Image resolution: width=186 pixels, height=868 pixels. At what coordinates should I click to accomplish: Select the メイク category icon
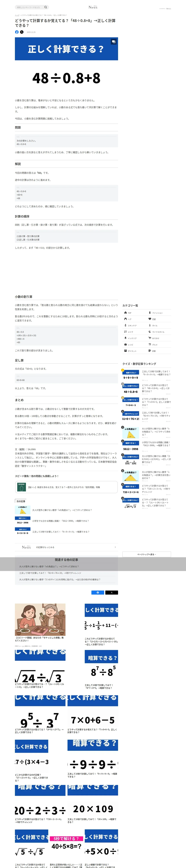126,332
